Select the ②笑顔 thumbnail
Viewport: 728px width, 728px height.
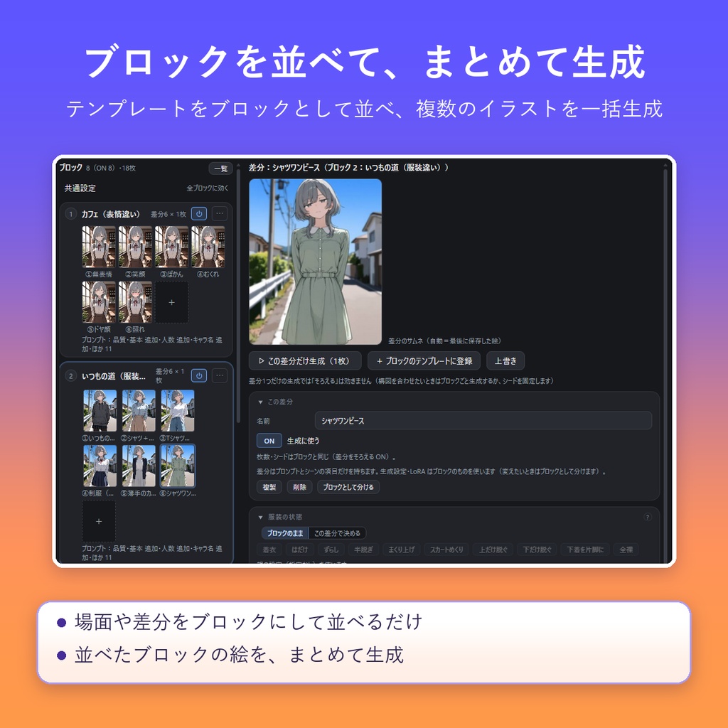(x=135, y=247)
